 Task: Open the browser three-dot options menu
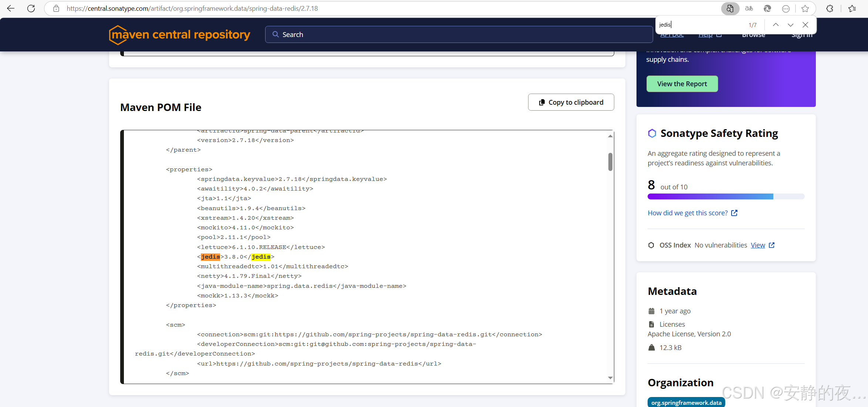click(786, 8)
